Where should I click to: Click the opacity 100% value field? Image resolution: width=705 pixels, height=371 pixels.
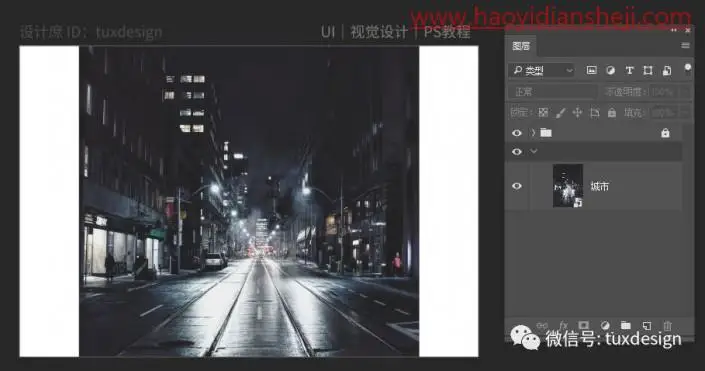coord(663,92)
